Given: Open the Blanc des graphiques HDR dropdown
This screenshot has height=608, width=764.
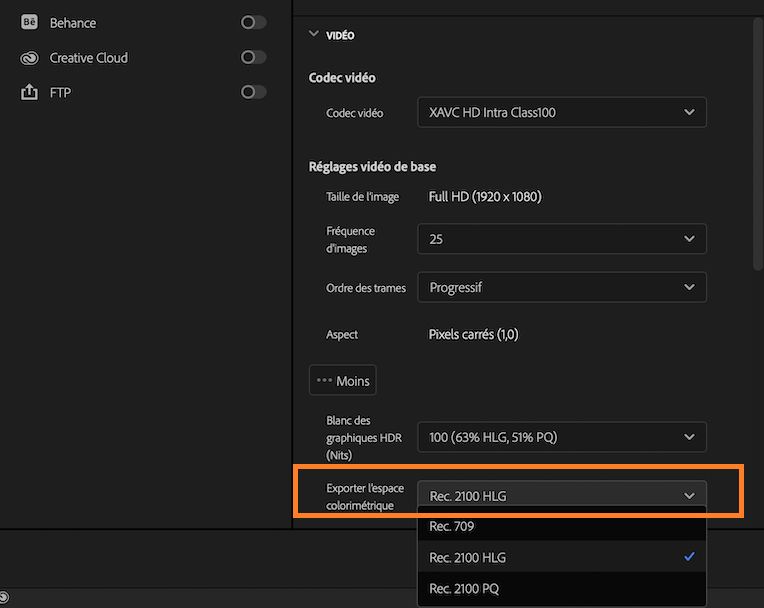Looking at the screenshot, I should 562,437.
